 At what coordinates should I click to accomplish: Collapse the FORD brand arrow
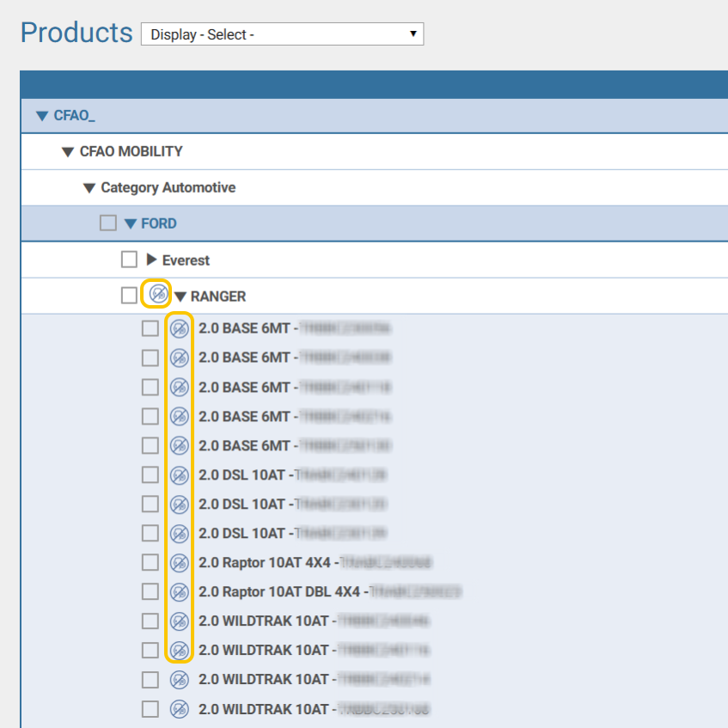(131, 223)
